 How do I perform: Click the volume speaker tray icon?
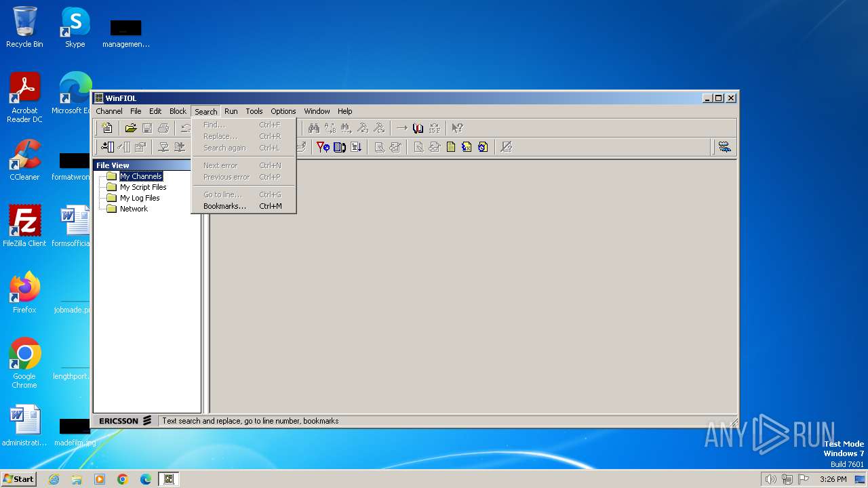770,479
